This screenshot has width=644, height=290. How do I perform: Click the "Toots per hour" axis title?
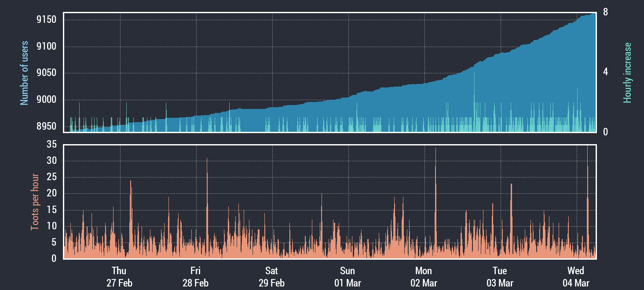(34, 202)
